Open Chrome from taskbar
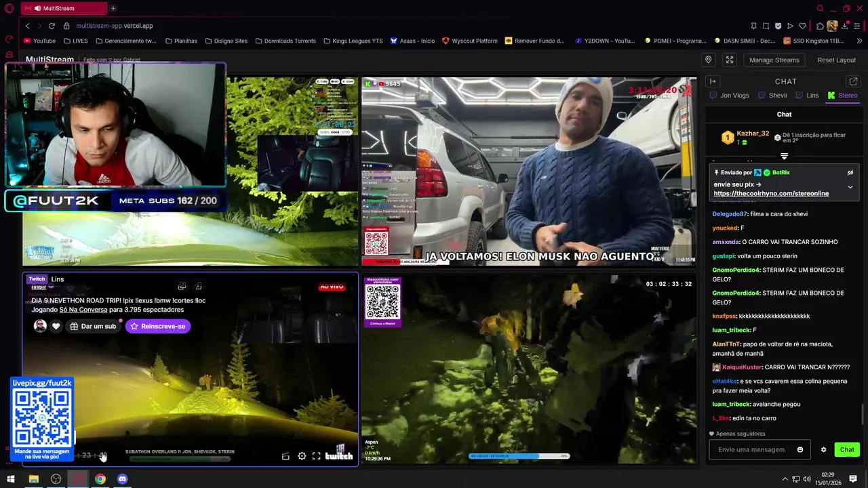Image resolution: width=868 pixels, height=488 pixels. [100, 479]
